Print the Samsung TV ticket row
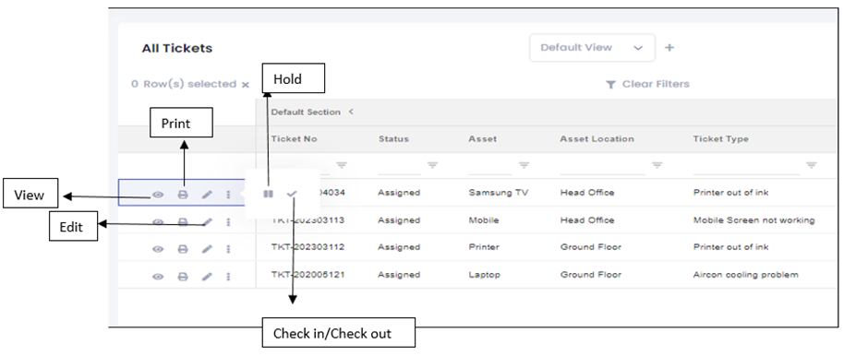This screenshot has height=356, width=868. 182,195
